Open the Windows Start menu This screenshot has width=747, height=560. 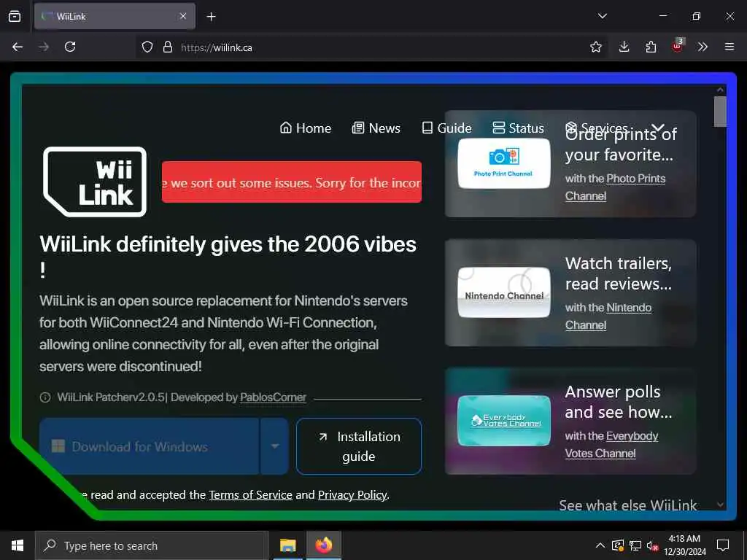tap(18, 545)
